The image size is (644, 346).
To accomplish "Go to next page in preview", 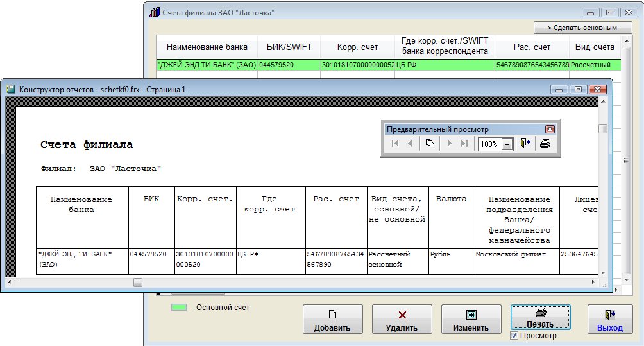I will (450, 144).
